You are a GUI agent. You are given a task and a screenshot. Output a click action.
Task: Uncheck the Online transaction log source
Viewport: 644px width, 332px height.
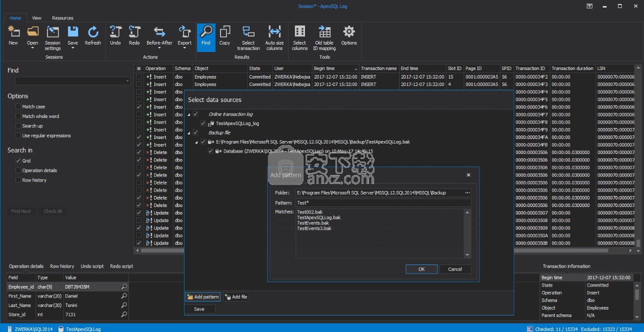pyautogui.click(x=195, y=114)
